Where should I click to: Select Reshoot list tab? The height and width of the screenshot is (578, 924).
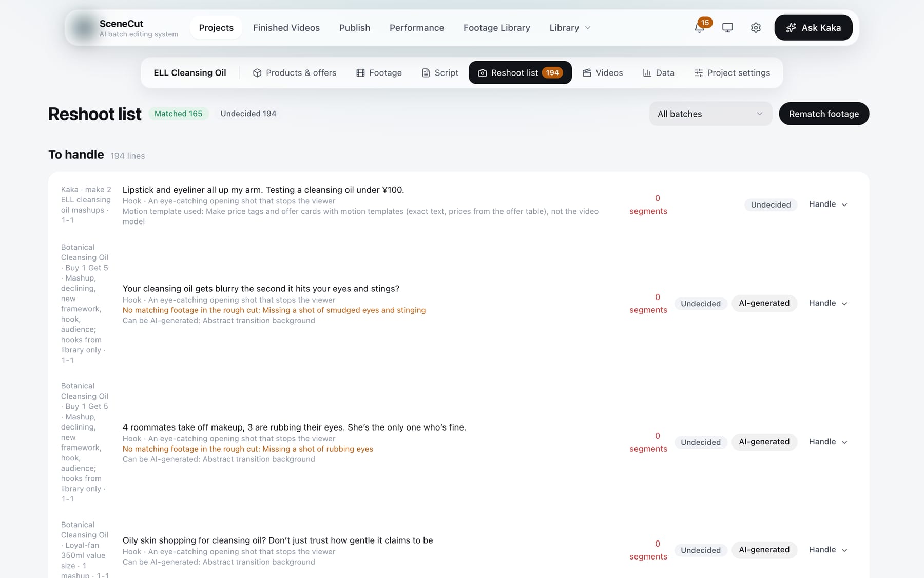click(x=520, y=73)
